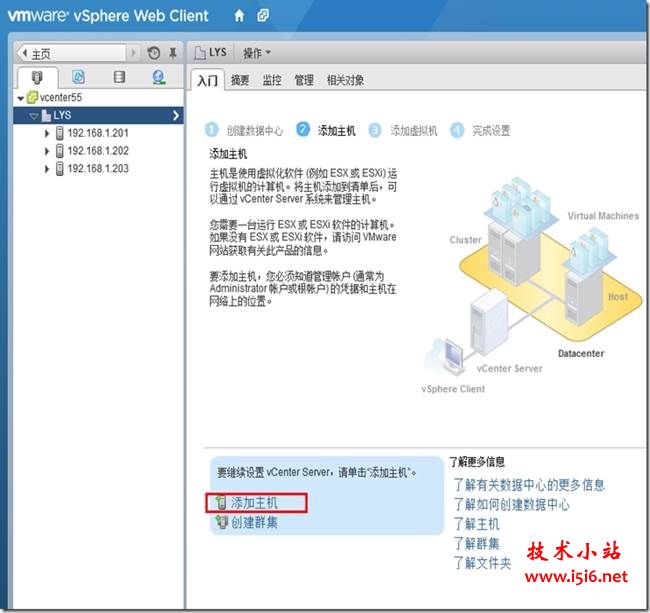Click host icon next to 192.168.1.202

point(60,151)
